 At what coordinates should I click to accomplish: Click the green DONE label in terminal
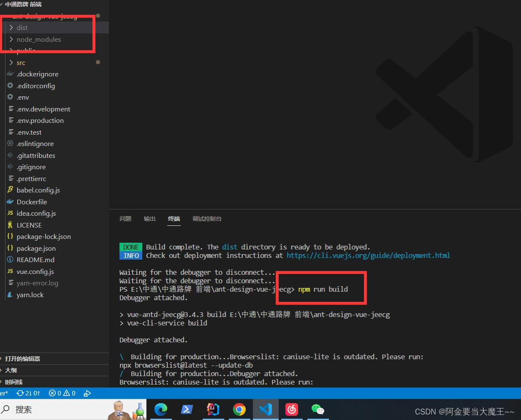point(131,247)
